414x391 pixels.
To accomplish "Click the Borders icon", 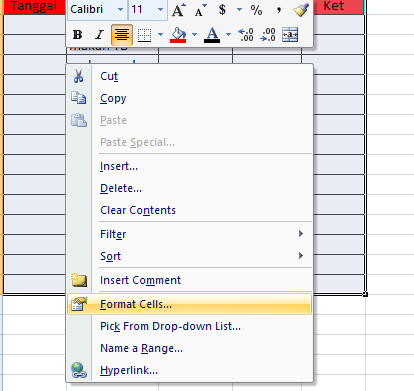I will (x=144, y=35).
